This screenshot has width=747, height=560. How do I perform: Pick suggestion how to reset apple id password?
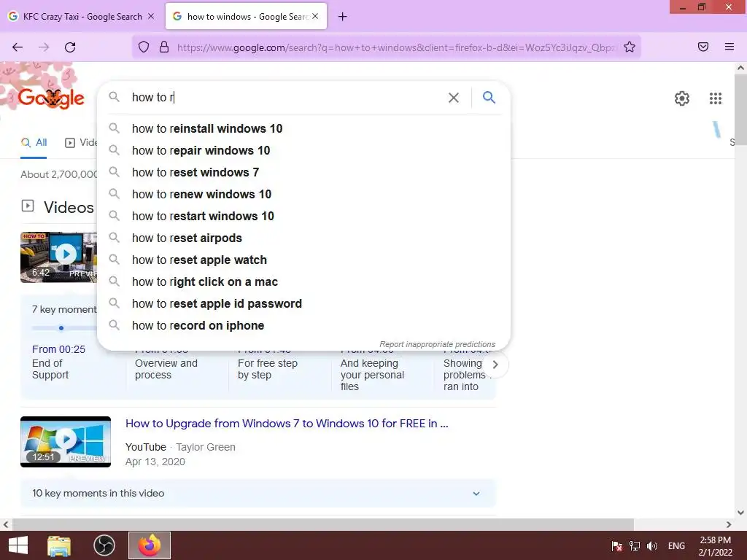click(x=303, y=304)
